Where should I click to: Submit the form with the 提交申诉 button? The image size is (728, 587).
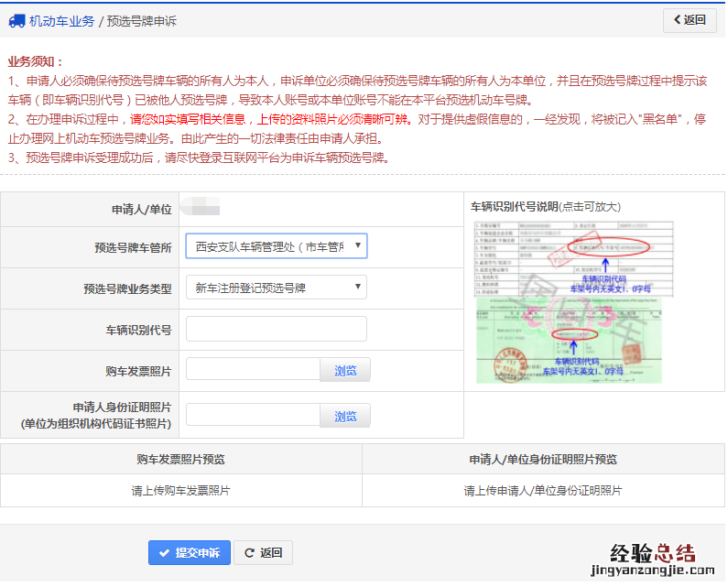[x=190, y=553]
